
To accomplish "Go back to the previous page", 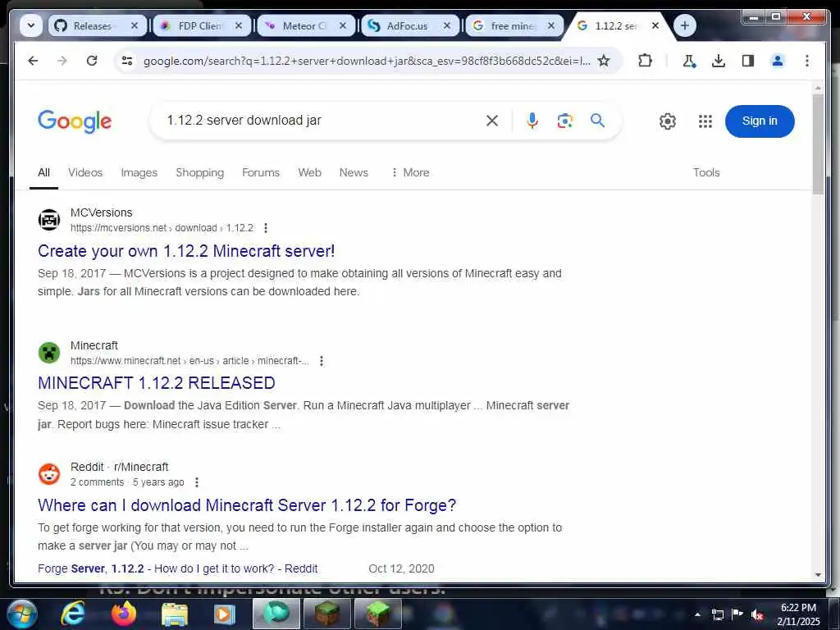I will tap(33, 61).
